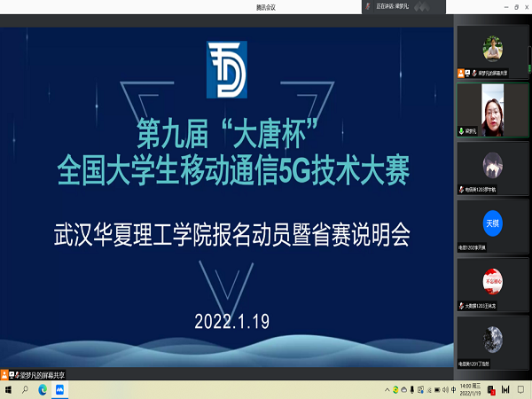532x399 pixels.
Task: Click the participant panel scrollbar
Action: pos(529,59)
